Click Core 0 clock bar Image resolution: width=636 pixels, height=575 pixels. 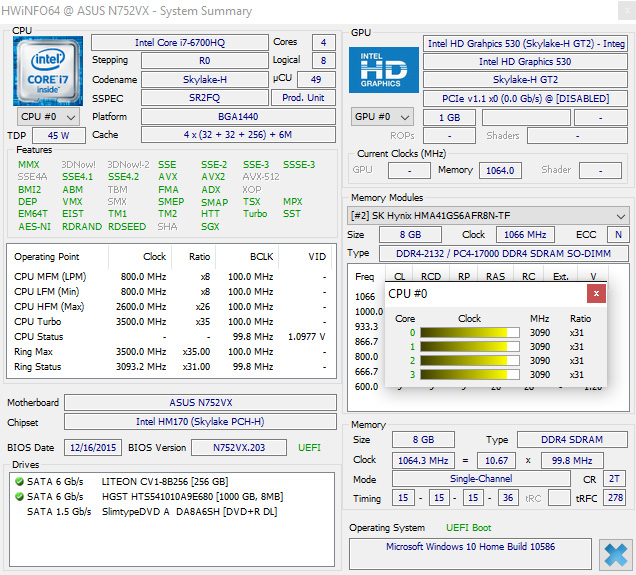tap(470, 333)
